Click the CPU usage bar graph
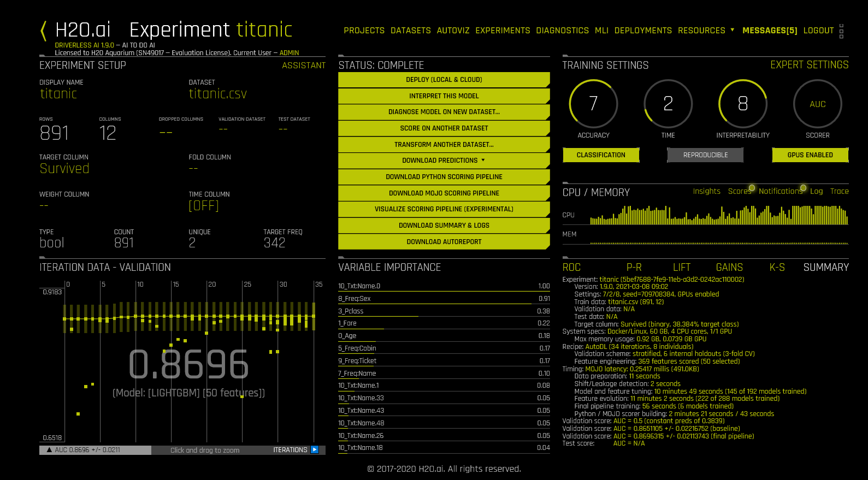The height and width of the screenshot is (480, 868). pyautogui.click(x=719, y=216)
